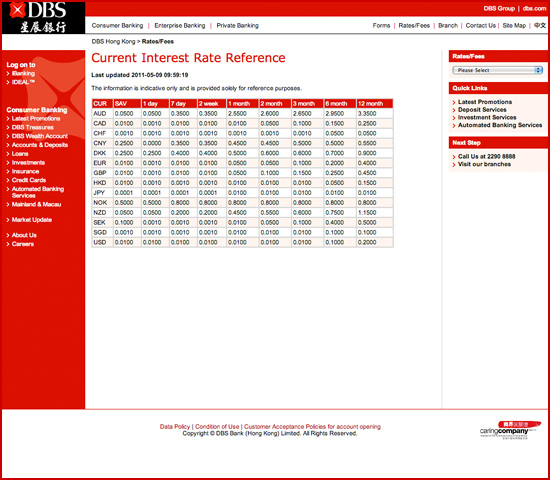Select Rates/Fees in top navigation
This screenshot has width=550, height=480.
tap(414, 26)
